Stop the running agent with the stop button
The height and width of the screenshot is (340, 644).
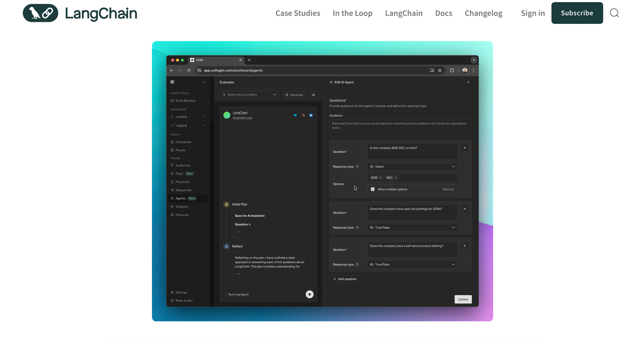[309, 294]
